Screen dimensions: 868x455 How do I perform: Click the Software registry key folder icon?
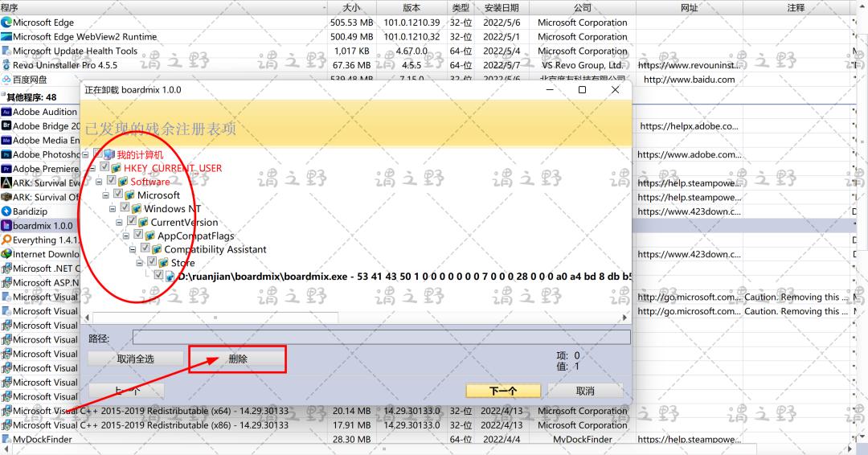(123, 182)
